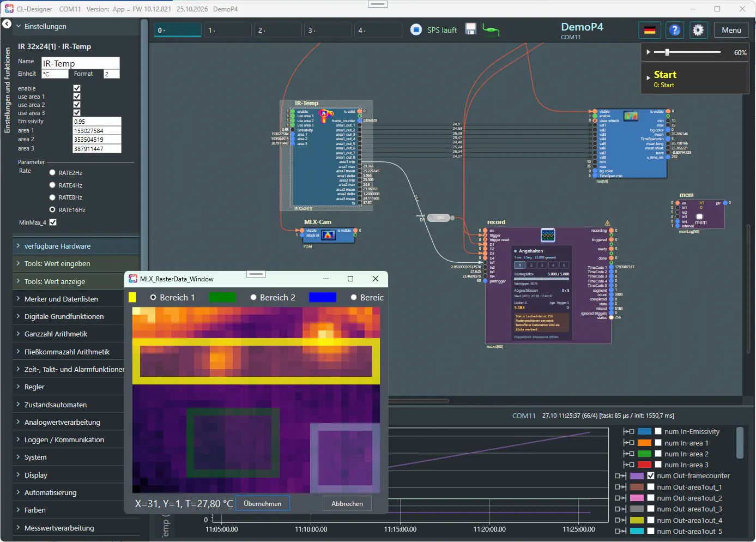Expand the Analogwertverarbeitung category
This screenshot has height=542, width=756.
point(76,422)
